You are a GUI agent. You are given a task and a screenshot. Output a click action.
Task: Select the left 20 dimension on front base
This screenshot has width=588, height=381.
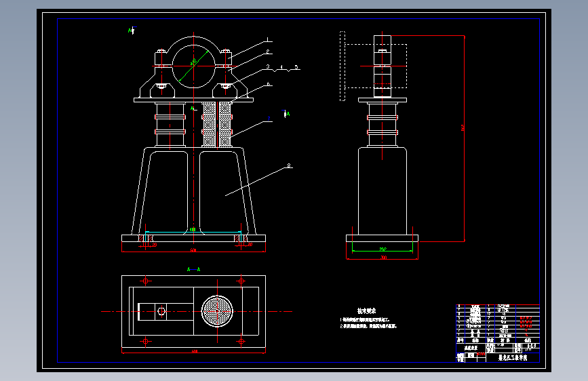(154, 245)
